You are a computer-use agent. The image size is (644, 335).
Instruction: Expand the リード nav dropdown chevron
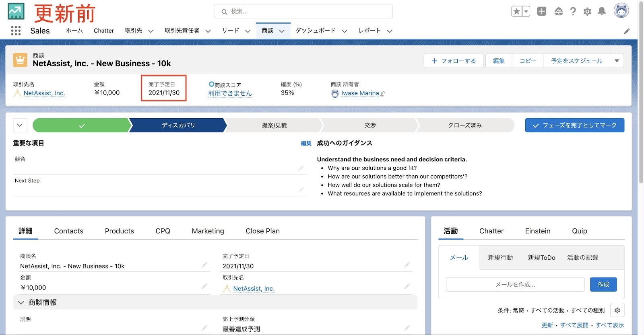pos(248,31)
